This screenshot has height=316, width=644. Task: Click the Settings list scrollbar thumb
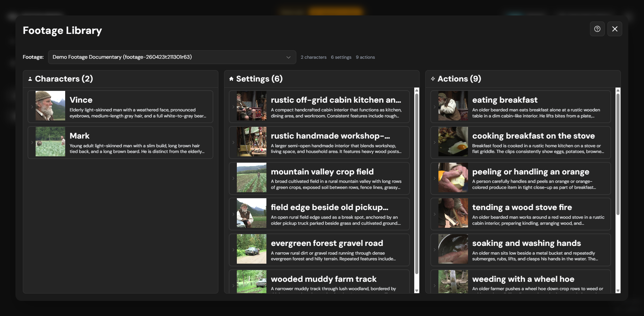417,184
